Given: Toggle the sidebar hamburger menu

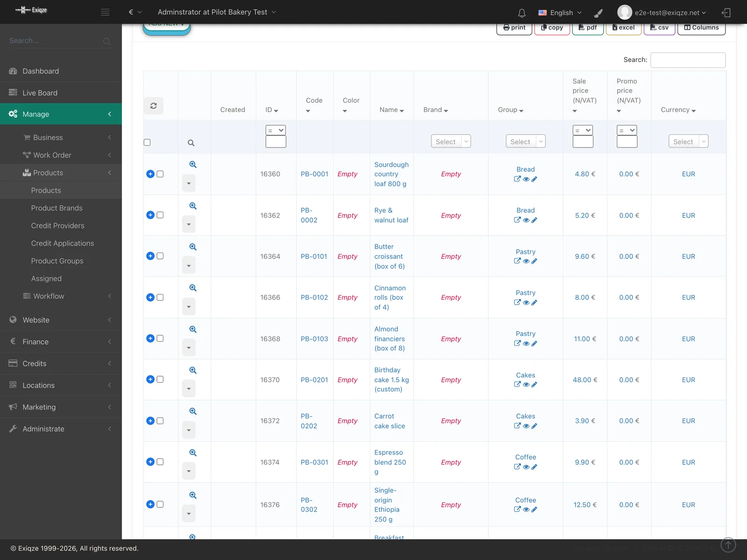Looking at the screenshot, I should click(x=106, y=12).
